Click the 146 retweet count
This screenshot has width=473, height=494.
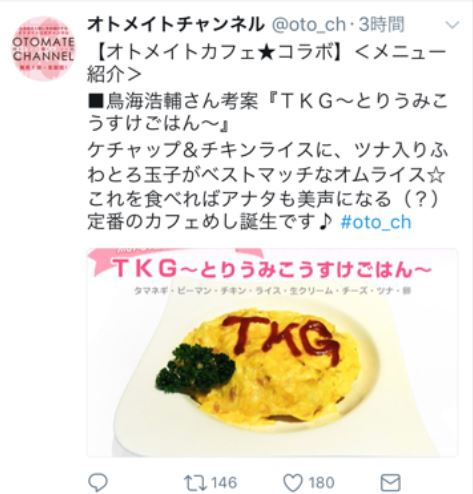click(x=224, y=482)
